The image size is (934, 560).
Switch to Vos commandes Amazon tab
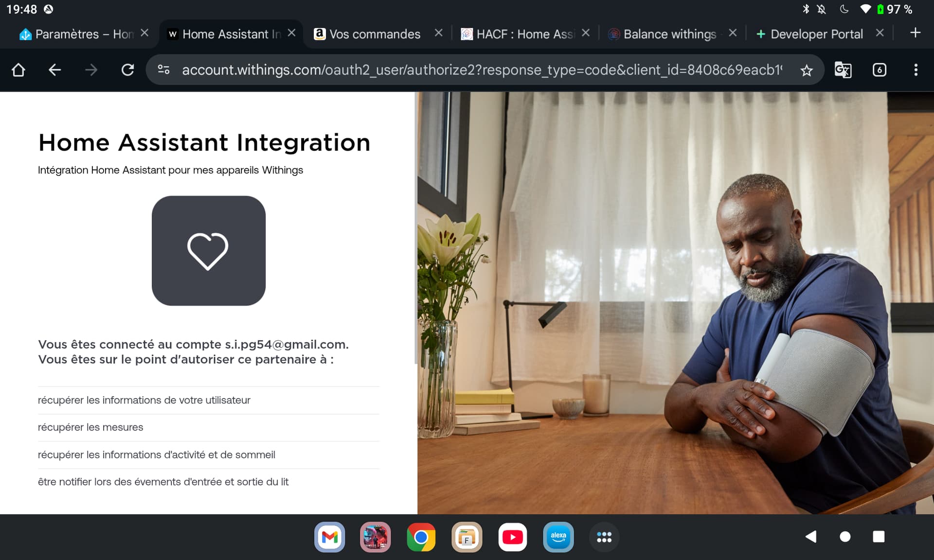click(x=374, y=34)
